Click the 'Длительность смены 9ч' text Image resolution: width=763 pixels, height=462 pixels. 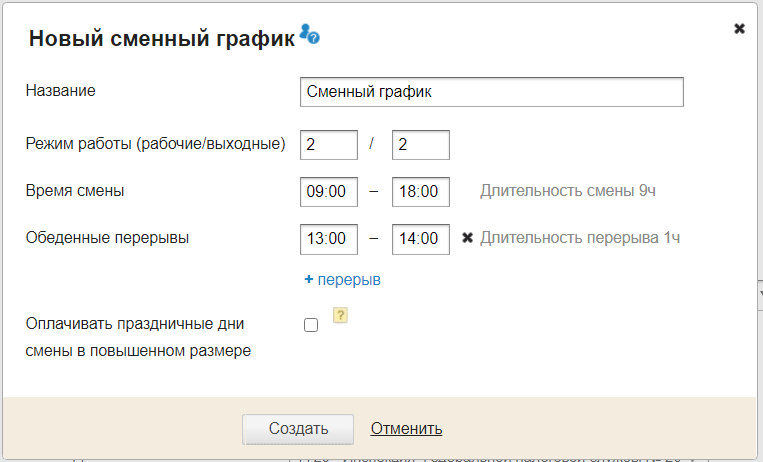click(x=568, y=191)
